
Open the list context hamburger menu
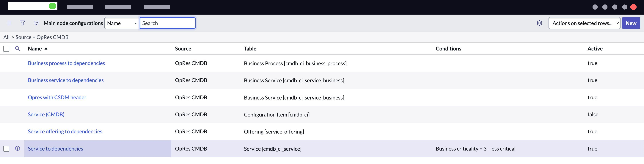tap(9, 23)
